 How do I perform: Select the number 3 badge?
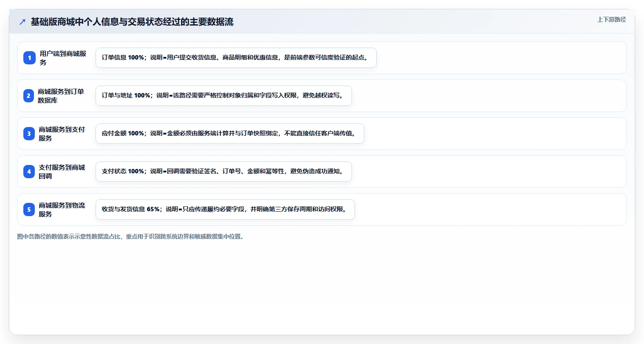click(29, 134)
